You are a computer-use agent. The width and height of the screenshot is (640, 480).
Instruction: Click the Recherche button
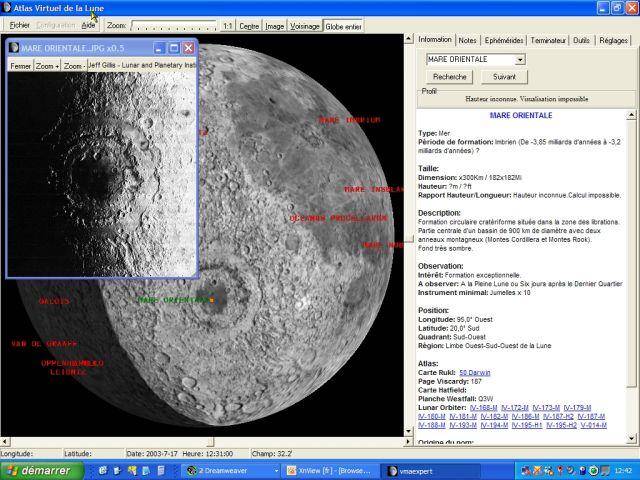pos(449,77)
